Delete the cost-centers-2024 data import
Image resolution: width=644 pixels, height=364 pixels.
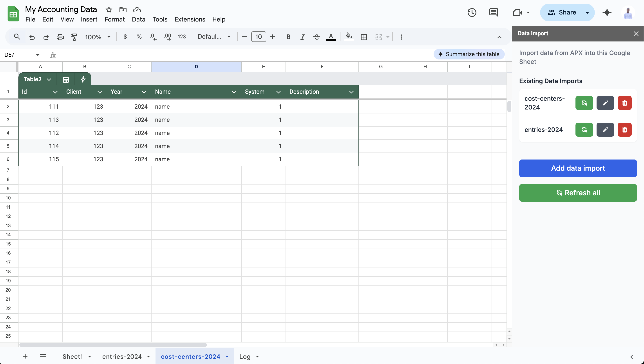[625, 103]
